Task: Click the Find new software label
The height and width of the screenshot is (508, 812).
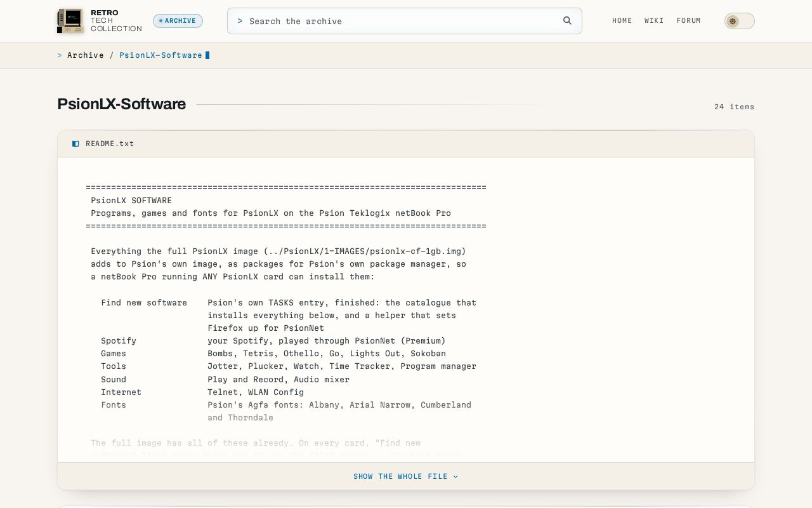Action: coord(144,303)
